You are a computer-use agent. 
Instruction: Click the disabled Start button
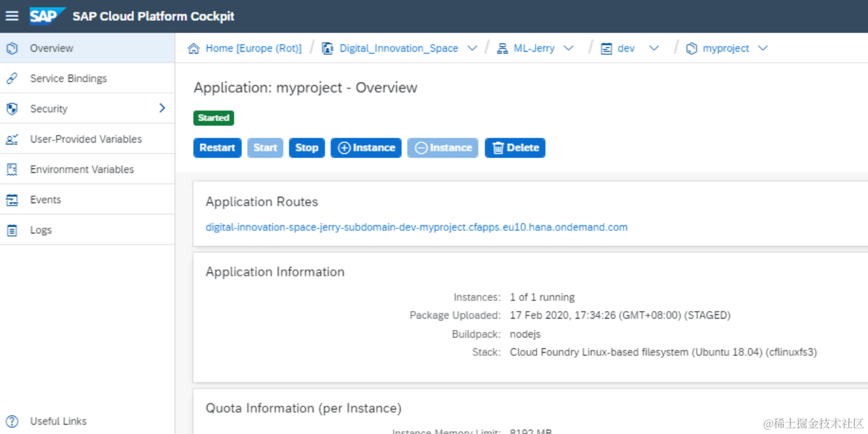(266, 148)
